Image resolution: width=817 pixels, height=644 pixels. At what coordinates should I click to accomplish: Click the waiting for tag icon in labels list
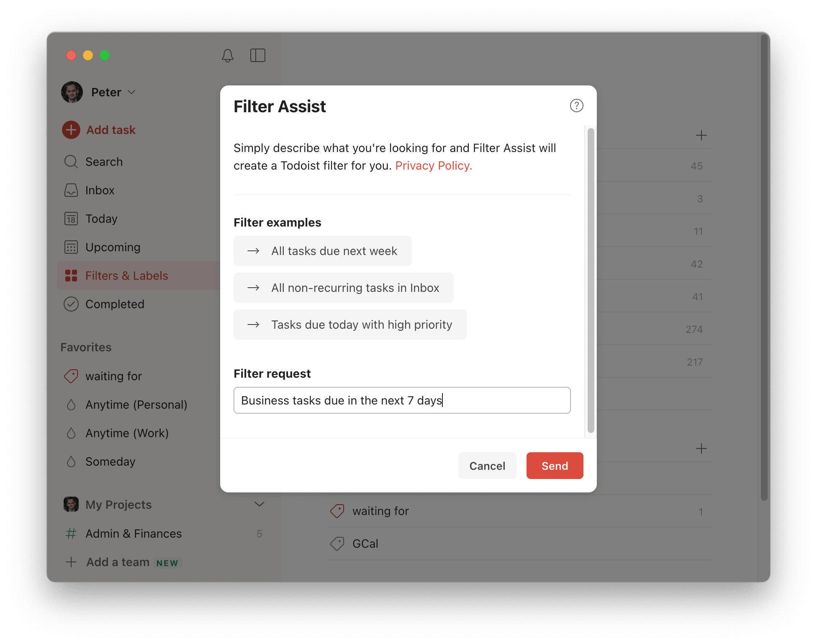point(337,511)
